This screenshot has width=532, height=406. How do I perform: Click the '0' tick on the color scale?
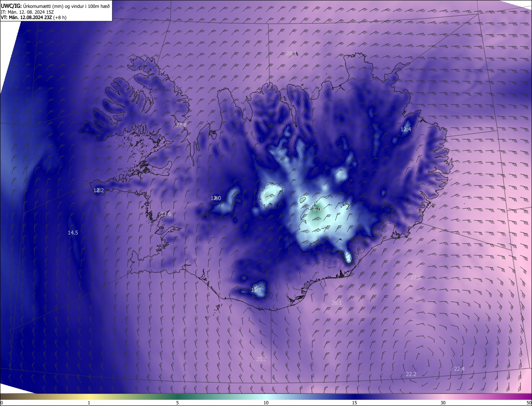1,403
